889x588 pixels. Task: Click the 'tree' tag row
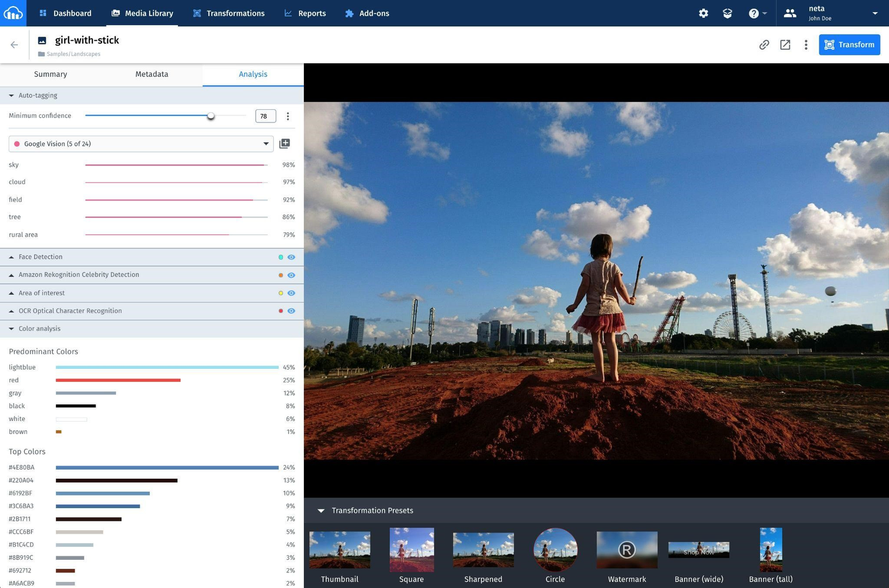pyautogui.click(x=151, y=217)
